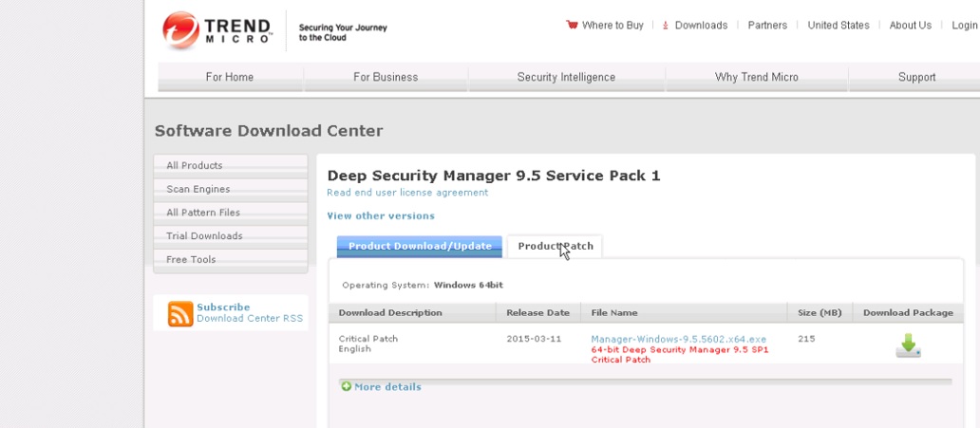Screen dimensions: 980x428
Task: Click Read end user license agreement
Action: [x=407, y=193]
